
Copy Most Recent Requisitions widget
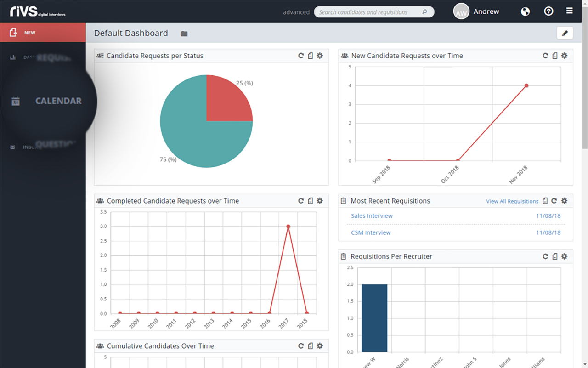[545, 201]
